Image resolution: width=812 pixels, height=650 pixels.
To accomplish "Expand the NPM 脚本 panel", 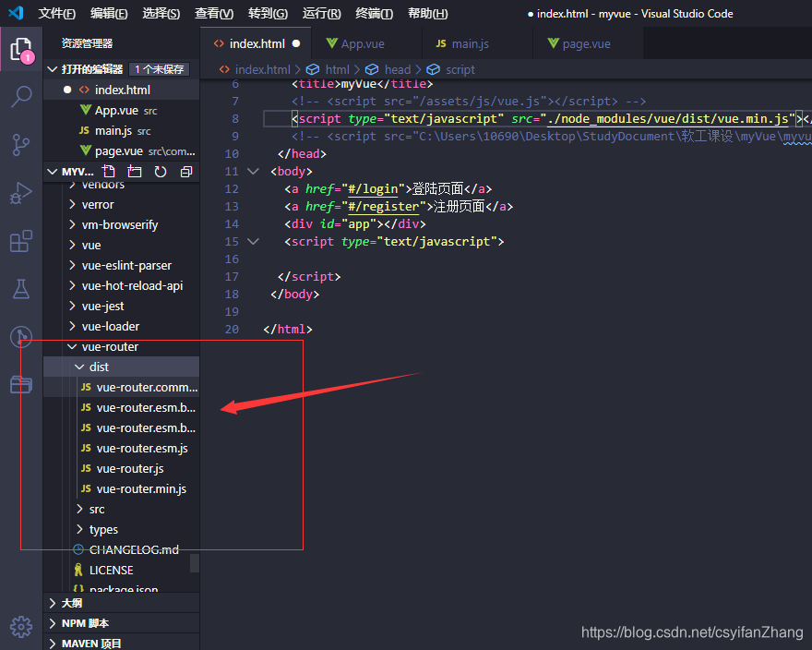I will (121, 623).
